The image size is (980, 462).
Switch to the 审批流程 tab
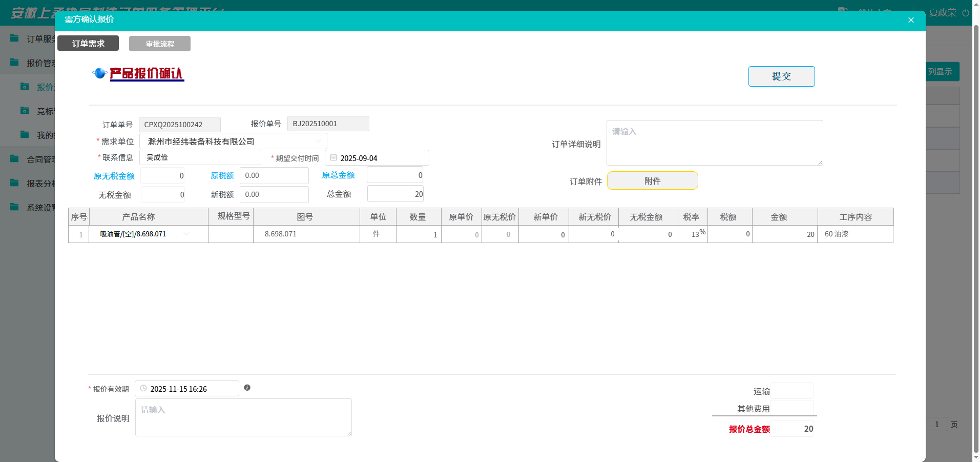[160, 44]
